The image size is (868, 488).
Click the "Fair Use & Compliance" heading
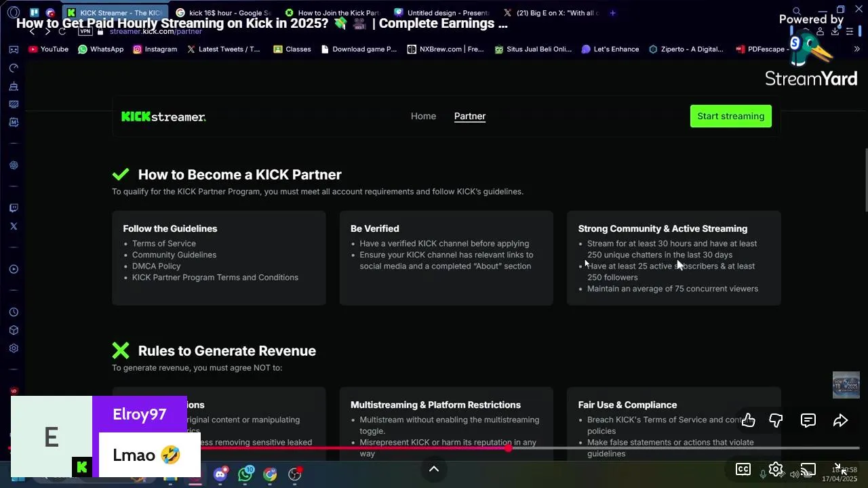(x=627, y=405)
